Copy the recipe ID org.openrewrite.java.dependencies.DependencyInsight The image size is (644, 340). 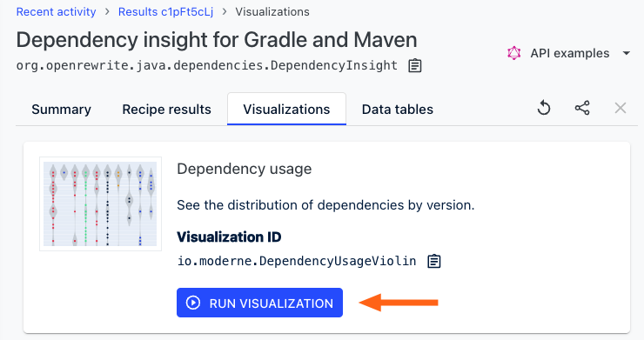point(415,66)
